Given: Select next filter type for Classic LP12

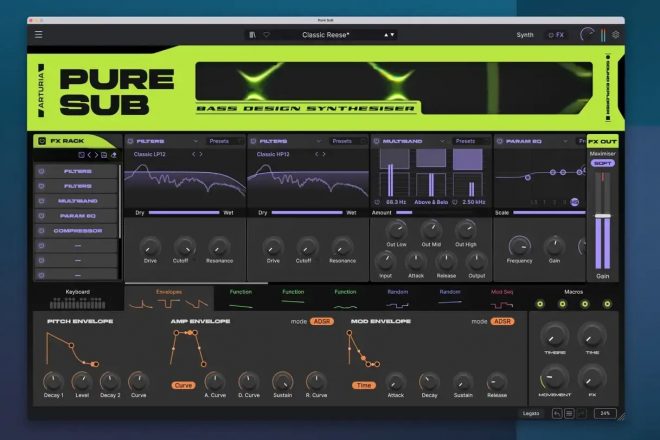Looking at the screenshot, I should tap(201, 154).
